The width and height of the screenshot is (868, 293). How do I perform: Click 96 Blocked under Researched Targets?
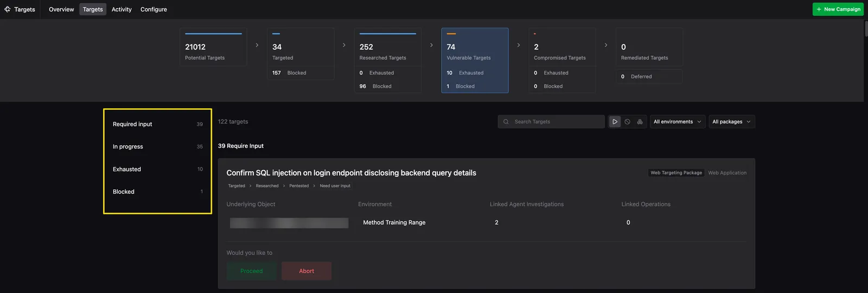point(388,86)
